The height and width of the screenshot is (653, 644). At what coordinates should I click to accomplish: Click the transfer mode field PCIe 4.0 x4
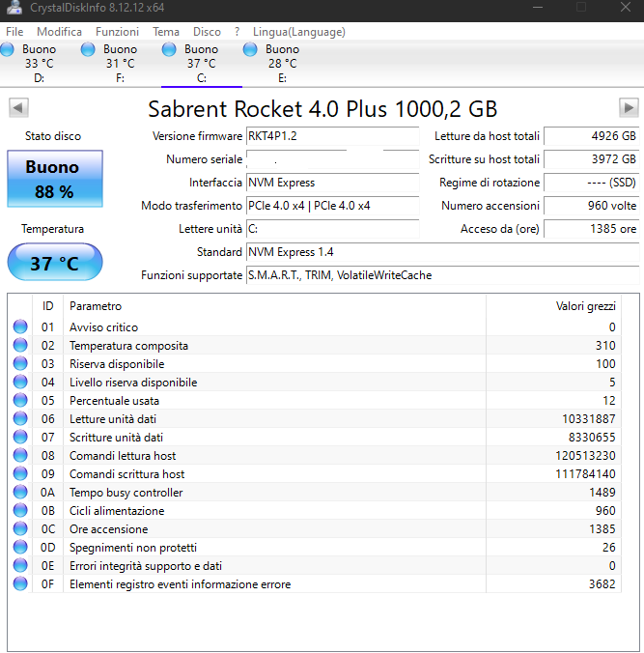pyautogui.click(x=332, y=206)
